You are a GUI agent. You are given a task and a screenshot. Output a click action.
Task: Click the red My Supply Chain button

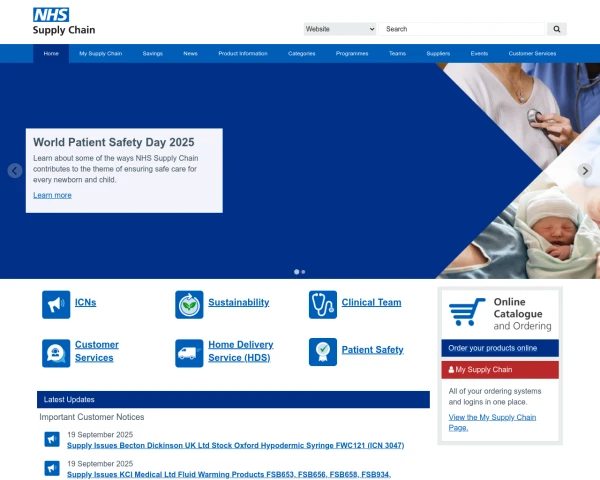tap(500, 370)
